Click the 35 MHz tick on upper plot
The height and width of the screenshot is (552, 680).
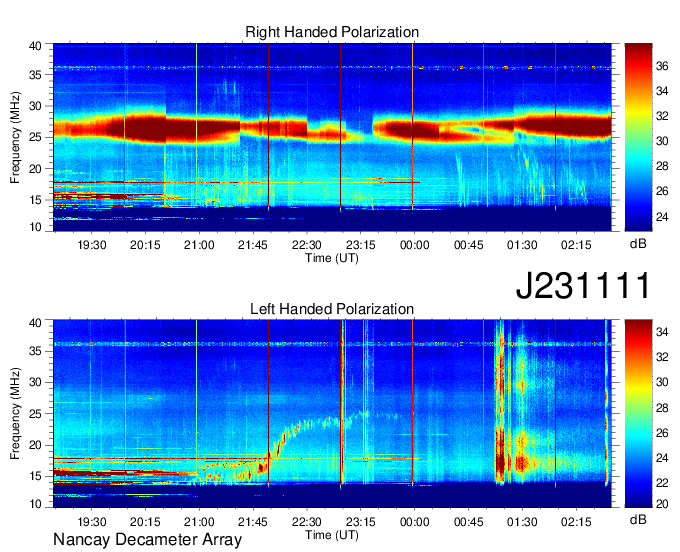36,75
